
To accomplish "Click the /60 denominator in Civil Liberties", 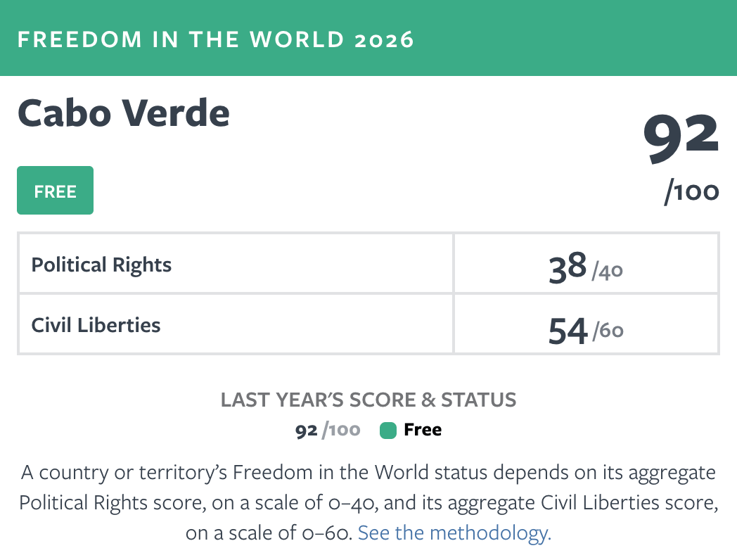I will [608, 331].
